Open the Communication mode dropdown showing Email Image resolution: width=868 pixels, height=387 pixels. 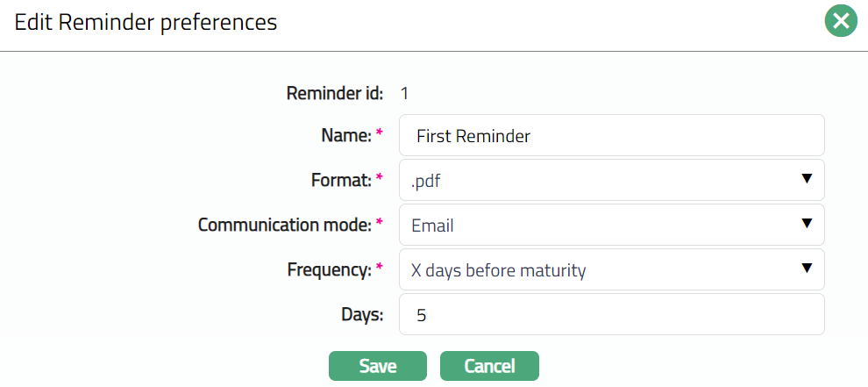(601, 226)
